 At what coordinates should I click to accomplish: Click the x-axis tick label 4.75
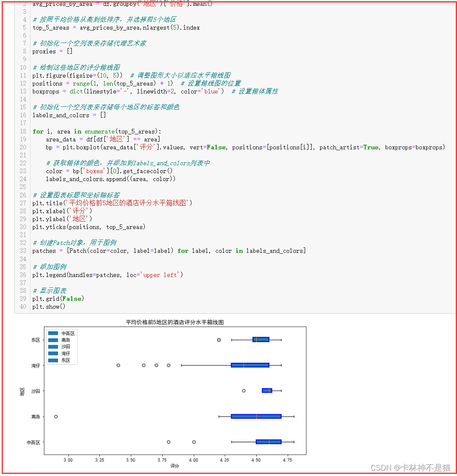click(287, 460)
